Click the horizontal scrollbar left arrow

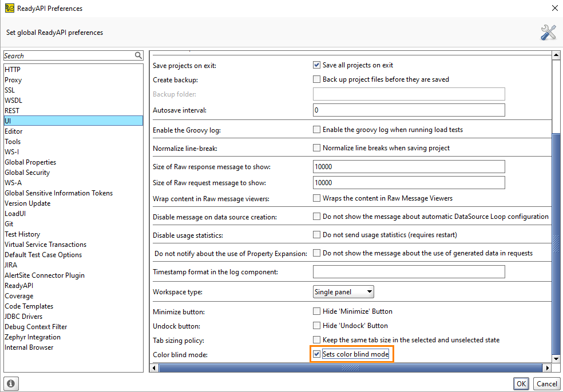click(x=154, y=367)
